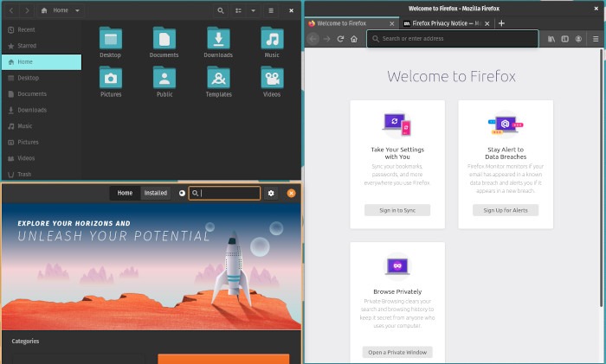The image size is (606, 364).
Task: Reload the current Firefox page
Action: coord(340,39)
